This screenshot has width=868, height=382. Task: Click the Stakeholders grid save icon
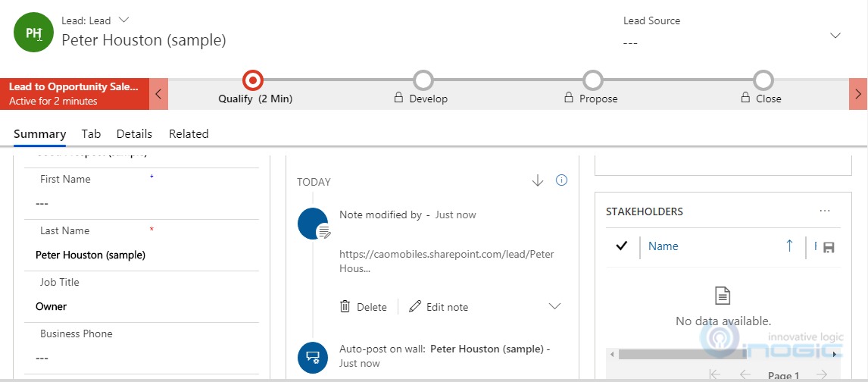[829, 248]
